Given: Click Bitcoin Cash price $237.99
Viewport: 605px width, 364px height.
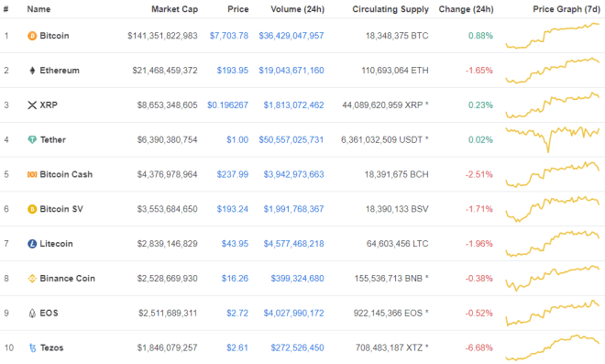Looking at the screenshot, I should pyautogui.click(x=232, y=174).
